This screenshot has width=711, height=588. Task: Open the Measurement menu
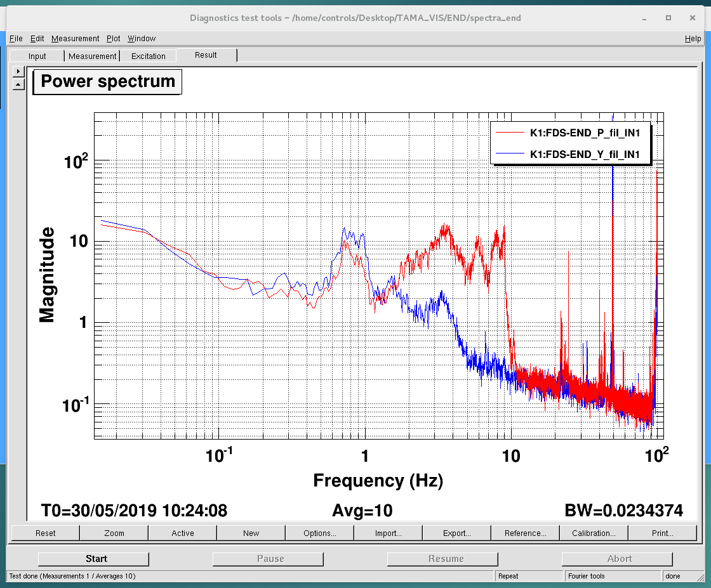[75, 39]
